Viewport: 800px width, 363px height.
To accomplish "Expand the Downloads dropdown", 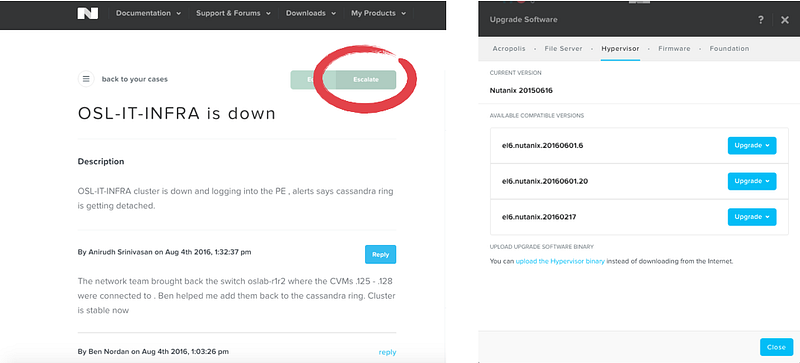I will point(311,13).
